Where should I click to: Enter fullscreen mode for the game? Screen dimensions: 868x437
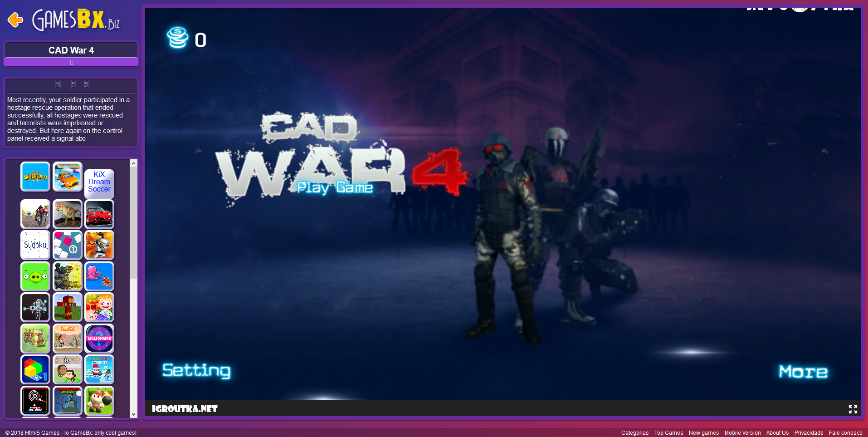click(x=853, y=409)
